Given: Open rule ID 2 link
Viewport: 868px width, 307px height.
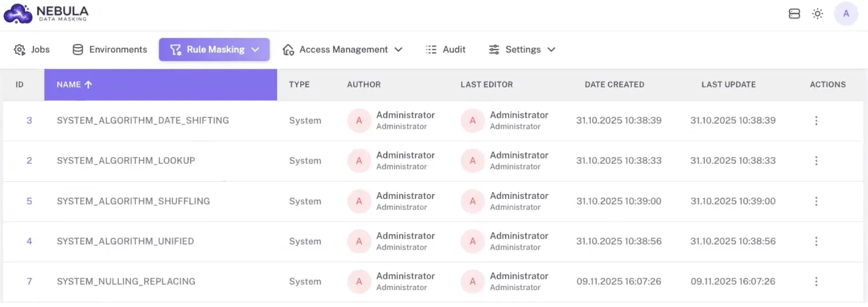Looking at the screenshot, I should (x=29, y=161).
